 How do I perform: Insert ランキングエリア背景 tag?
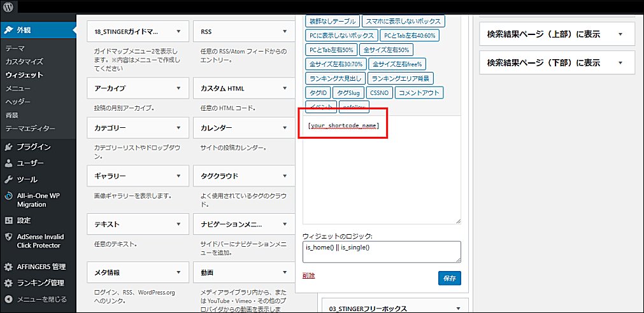pyautogui.click(x=401, y=78)
